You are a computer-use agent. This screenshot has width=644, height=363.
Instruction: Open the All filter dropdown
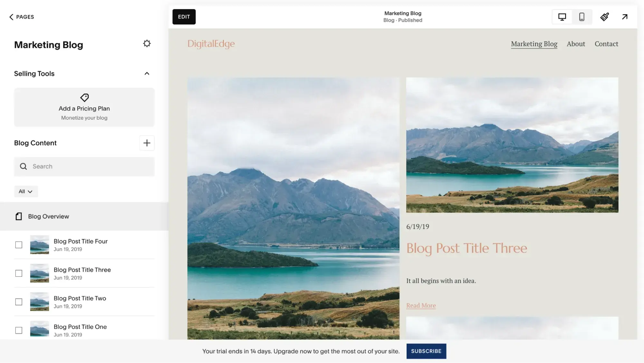tap(26, 191)
